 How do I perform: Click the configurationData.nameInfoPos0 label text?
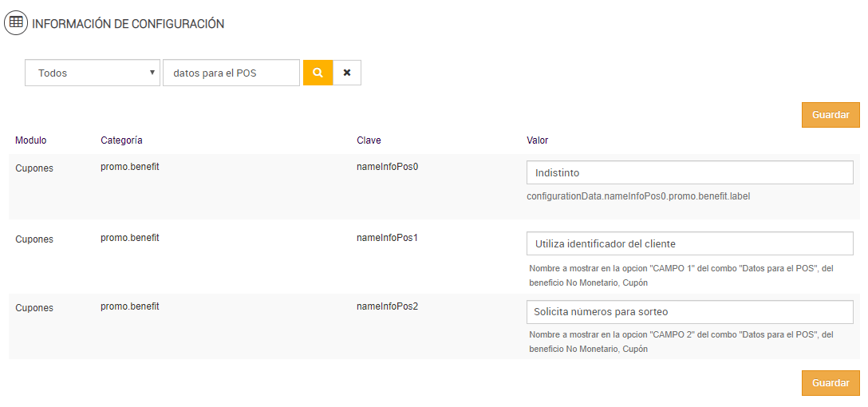638,196
